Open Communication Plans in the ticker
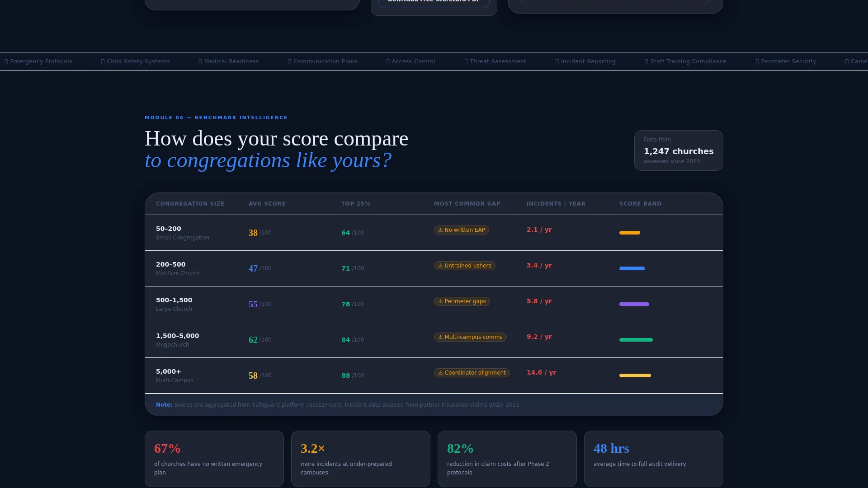This screenshot has width=868, height=488. click(325, 61)
